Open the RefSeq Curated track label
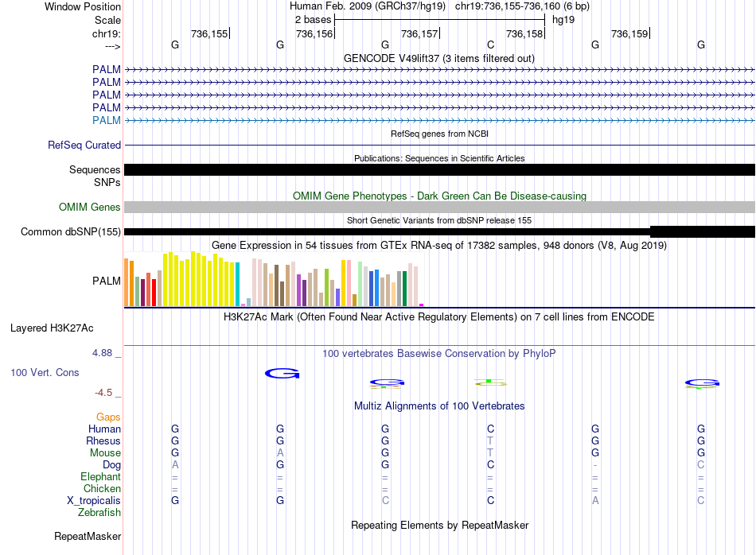 (84, 145)
